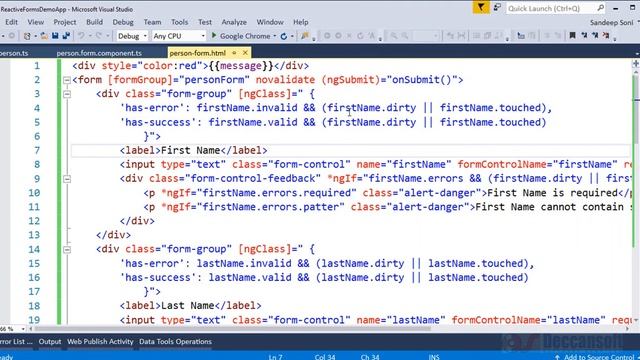The height and width of the screenshot is (360, 640).
Task: Open the dropdown arrow next to the Refresh icon
Action: click(292, 36)
